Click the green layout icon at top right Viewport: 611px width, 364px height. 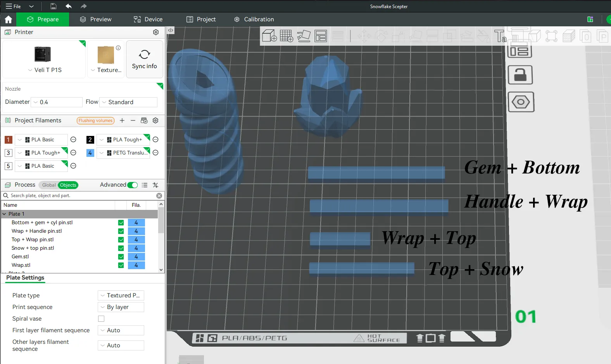[590, 19]
